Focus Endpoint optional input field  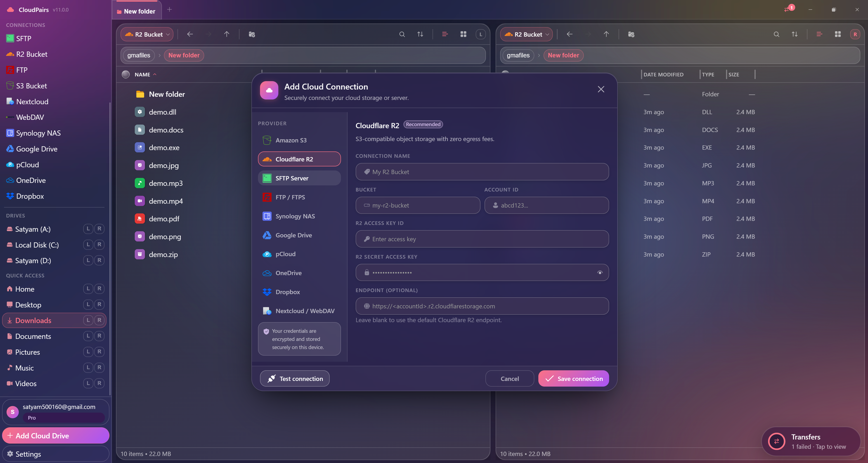point(482,306)
